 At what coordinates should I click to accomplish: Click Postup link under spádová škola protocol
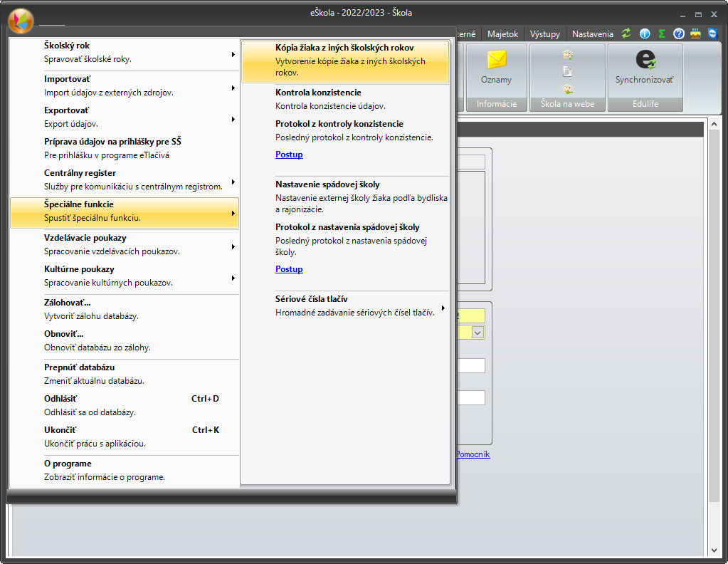pos(289,269)
